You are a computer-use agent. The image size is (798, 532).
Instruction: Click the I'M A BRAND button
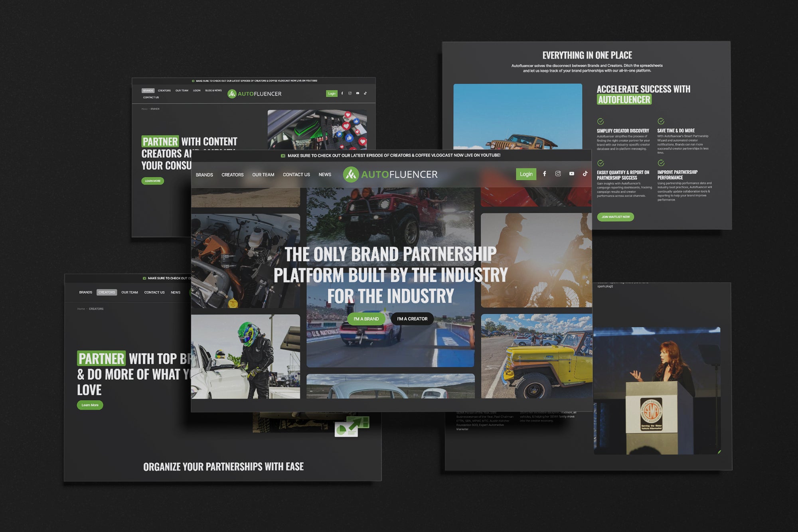[366, 319]
